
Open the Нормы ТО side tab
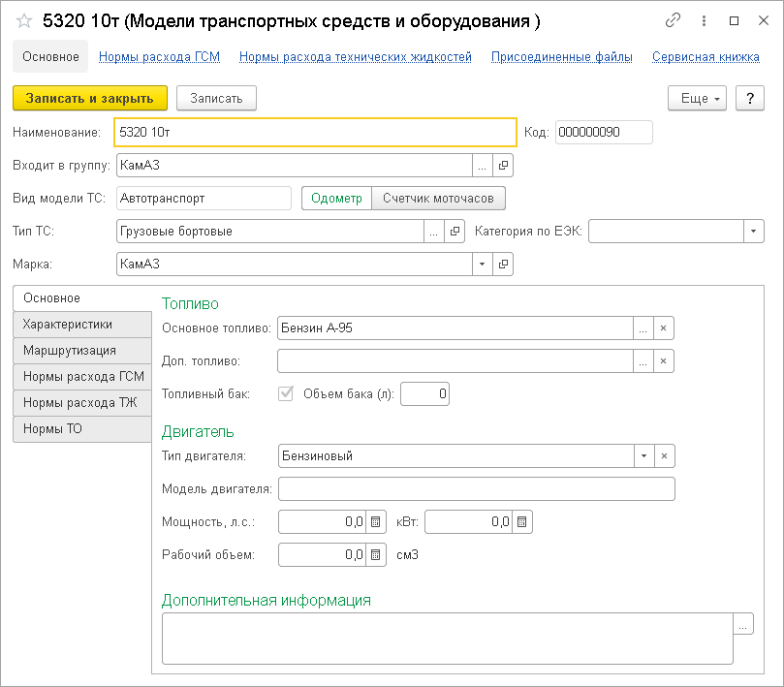[82, 428]
